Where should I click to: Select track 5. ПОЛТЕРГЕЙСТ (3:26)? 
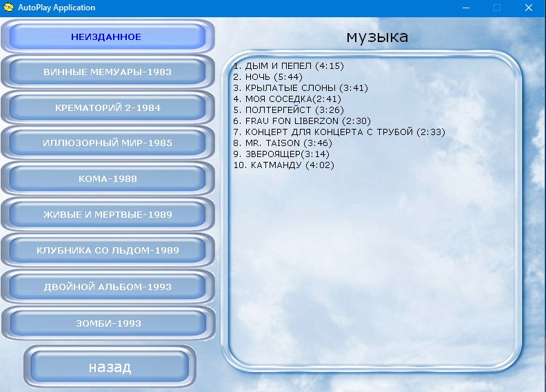[288, 110]
